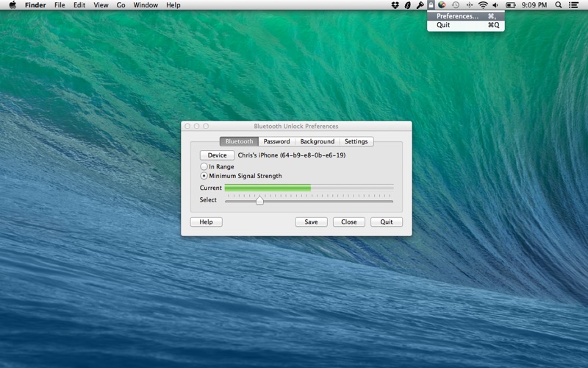
Task: Open Spotlight search magnifier icon
Action: point(559,5)
